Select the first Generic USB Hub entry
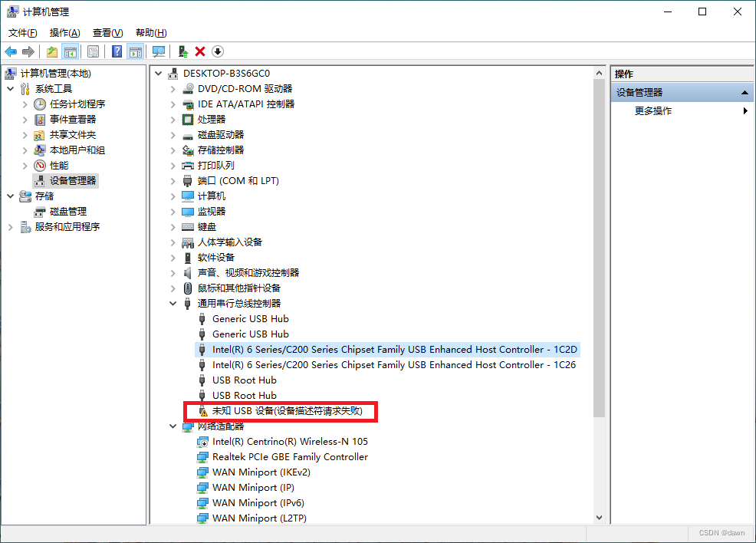 [250, 319]
